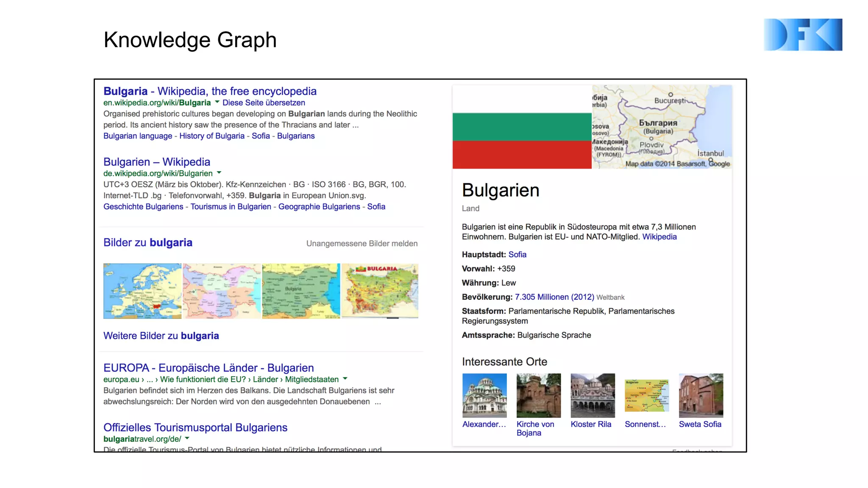Screen dimensions: 868x488
Task: Expand dropdown arrow after europa.eu breadcrumb
Action: click(x=345, y=379)
